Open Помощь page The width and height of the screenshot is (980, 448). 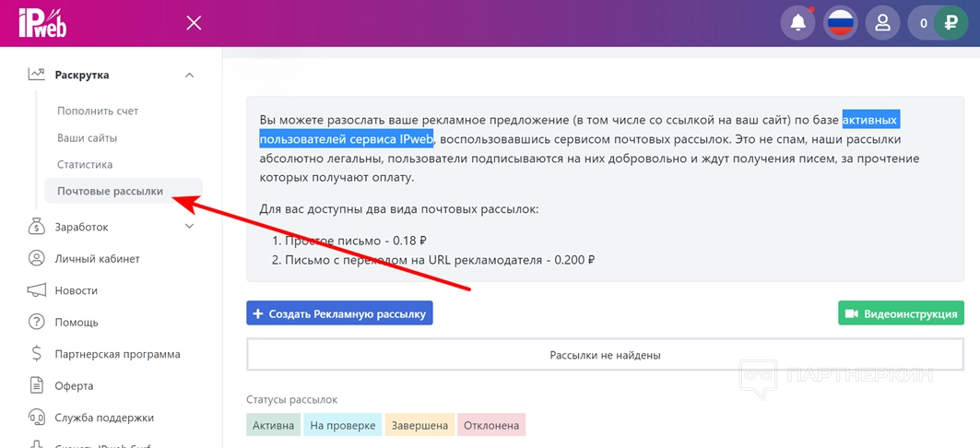(77, 323)
